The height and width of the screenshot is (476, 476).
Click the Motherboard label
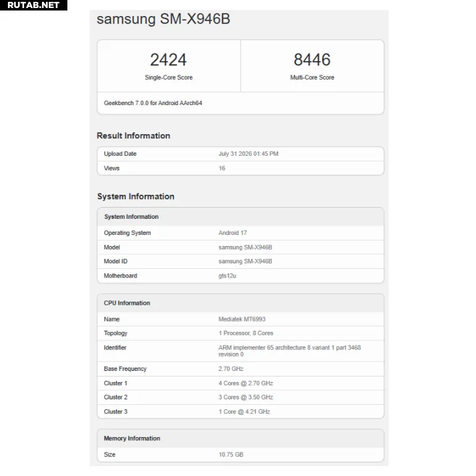click(121, 276)
